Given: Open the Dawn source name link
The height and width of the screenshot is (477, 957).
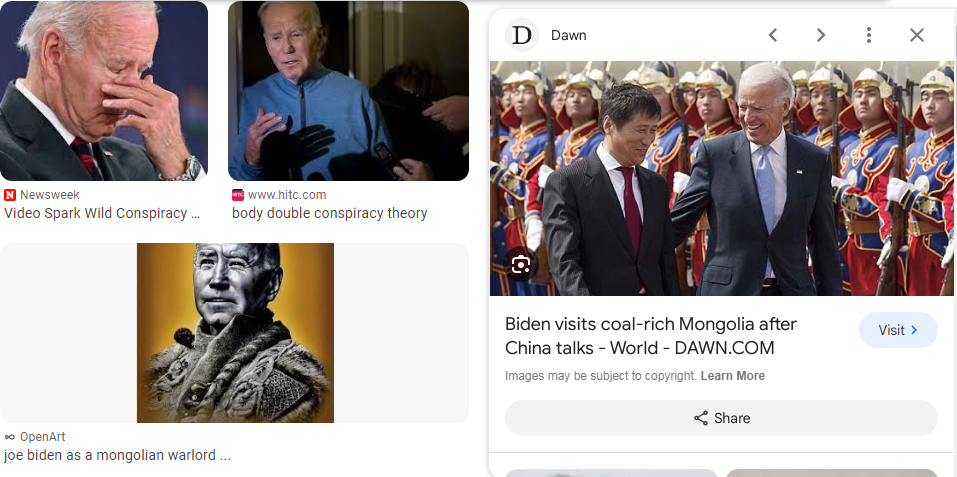Looking at the screenshot, I should pos(568,35).
